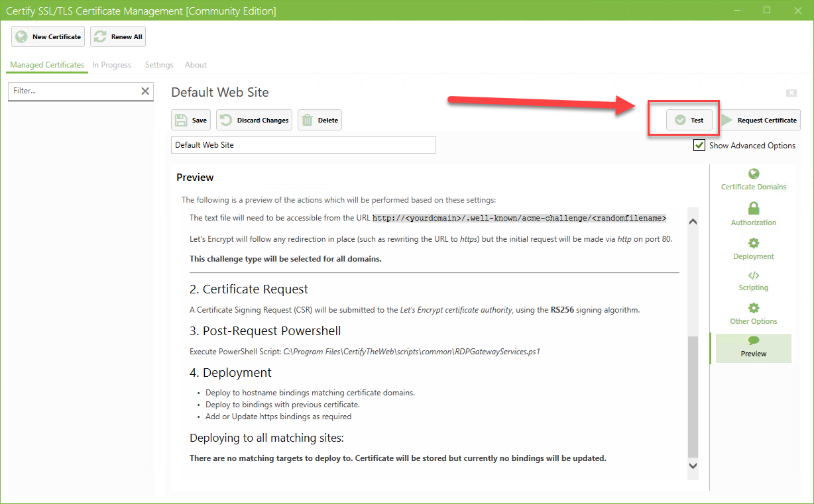Open the In Progress tab
Screen dimensions: 814x504
coord(111,65)
